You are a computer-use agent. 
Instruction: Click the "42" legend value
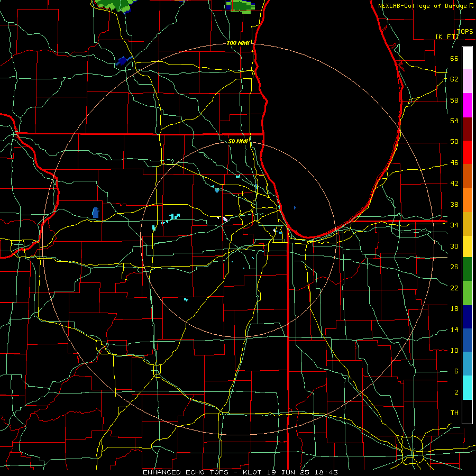(x=454, y=184)
